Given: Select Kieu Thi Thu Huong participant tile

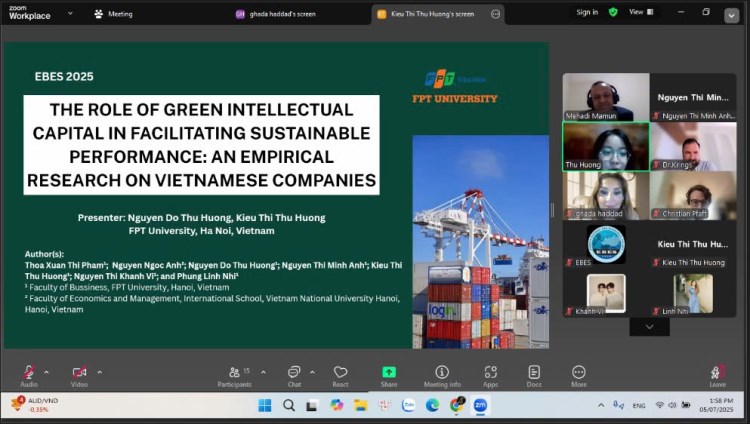Looking at the screenshot, I should (693, 245).
